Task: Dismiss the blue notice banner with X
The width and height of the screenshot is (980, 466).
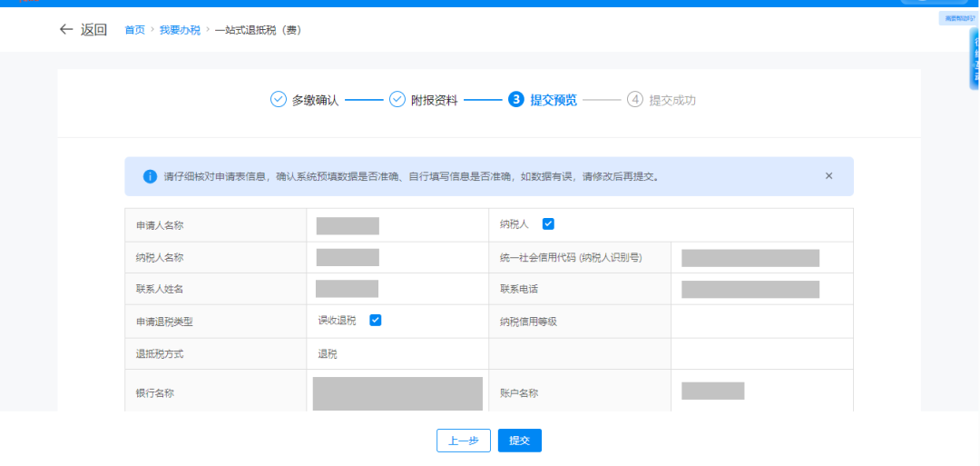Action: [828, 175]
